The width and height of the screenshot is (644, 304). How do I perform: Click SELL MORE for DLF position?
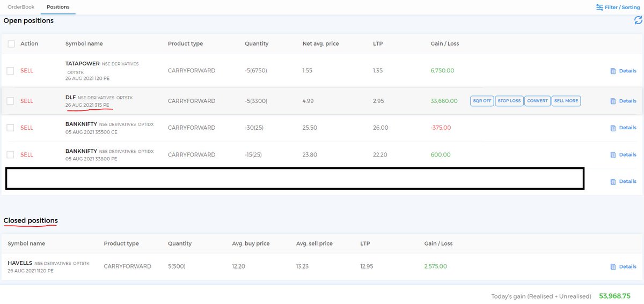(x=566, y=101)
